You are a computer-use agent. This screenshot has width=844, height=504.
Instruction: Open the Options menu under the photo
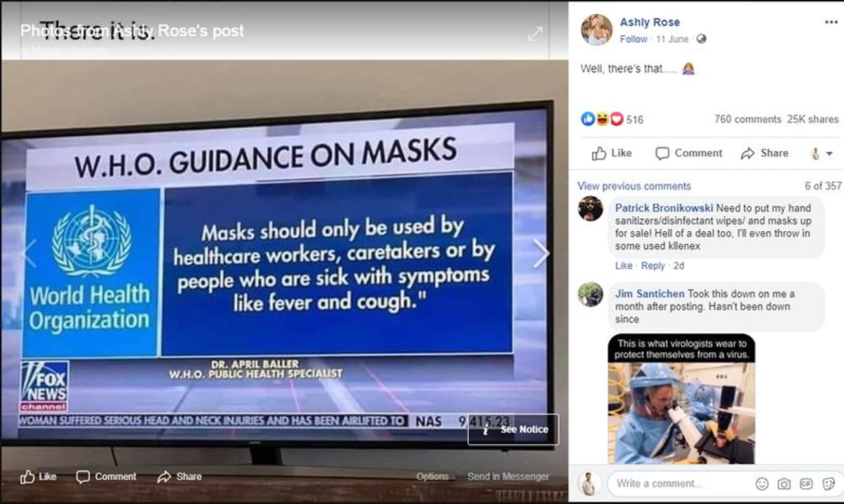(433, 476)
